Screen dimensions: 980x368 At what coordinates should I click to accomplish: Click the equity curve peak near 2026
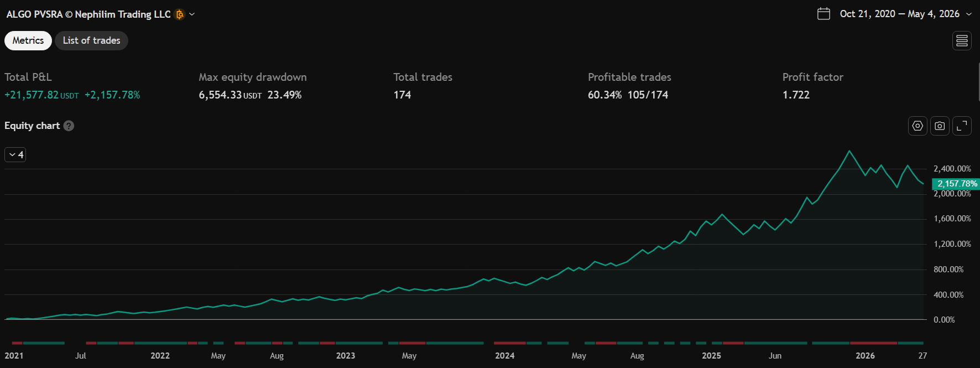849,151
